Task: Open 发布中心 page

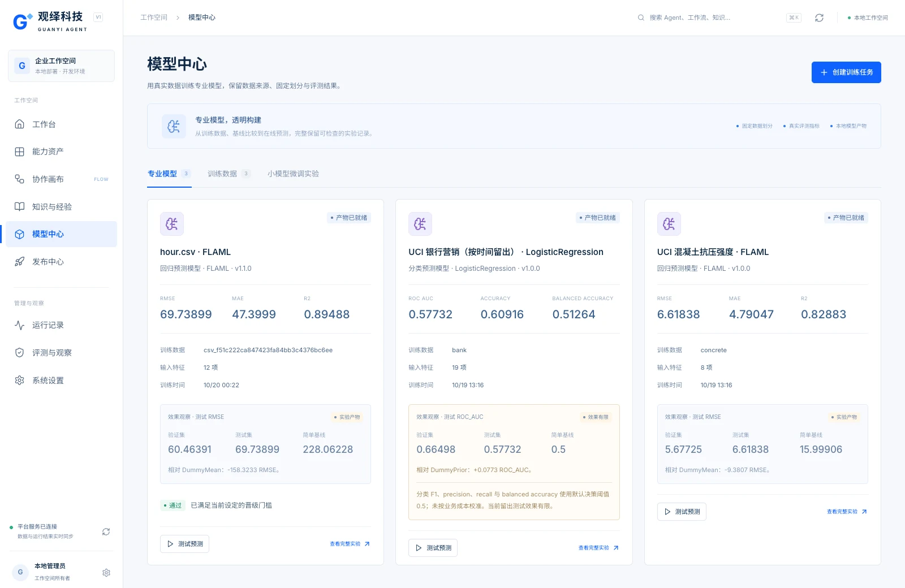Action: [61, 262]
